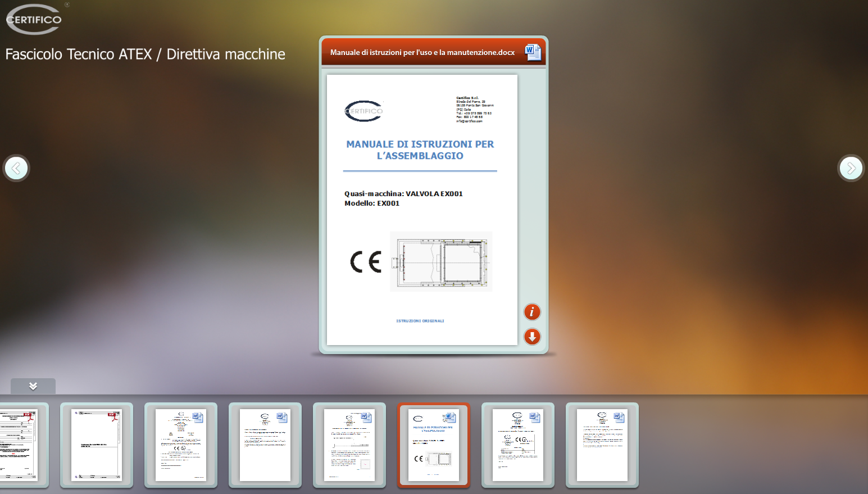Open the seventh thumbnail, right of highlighted one
The width and height of the screenshot is (868, 494).
(518, 445)
